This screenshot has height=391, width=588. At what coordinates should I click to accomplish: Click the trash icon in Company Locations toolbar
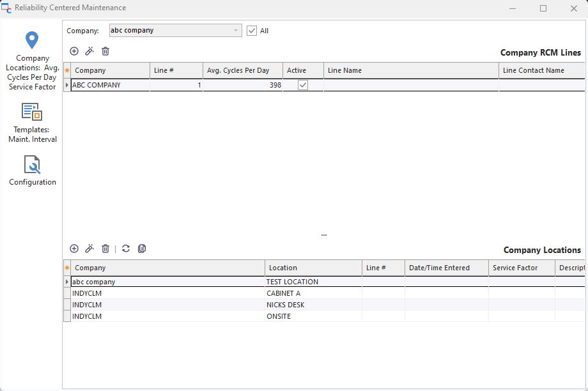[x=105, y=249]
